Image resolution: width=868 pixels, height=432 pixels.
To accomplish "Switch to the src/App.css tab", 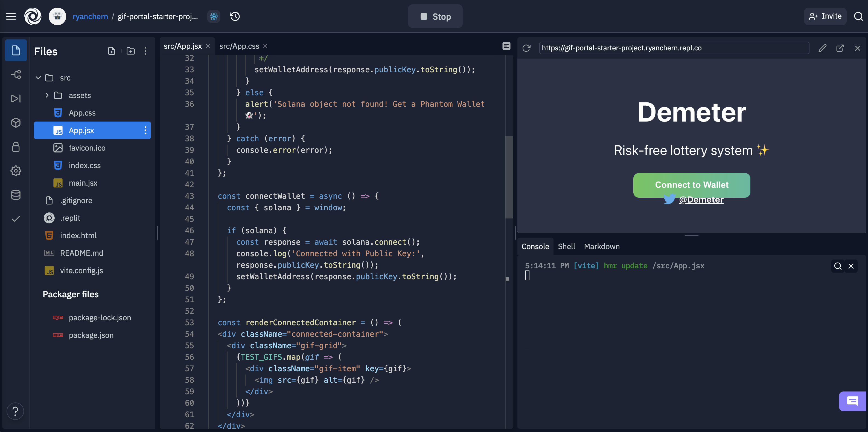I will (x=239, y=46).
